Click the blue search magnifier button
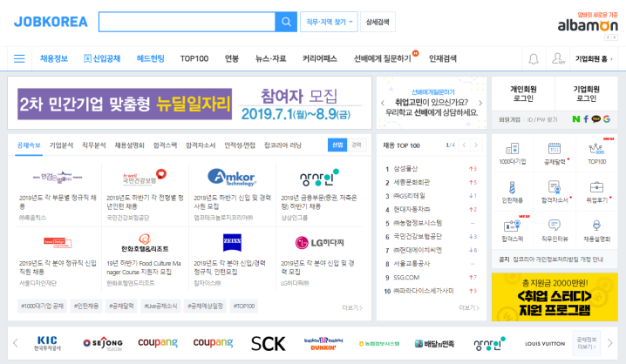 tap(286, 22)
